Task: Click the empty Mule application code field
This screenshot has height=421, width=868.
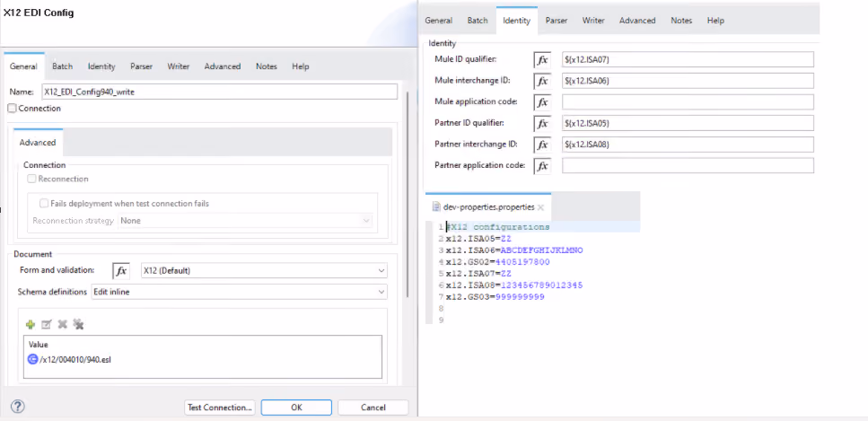Action: (x=688, y=102)
